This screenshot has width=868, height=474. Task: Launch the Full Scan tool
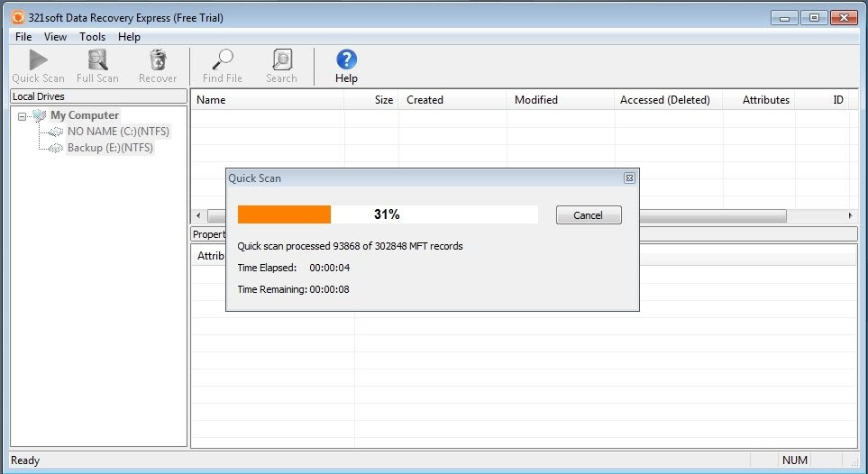coord(97,67)
